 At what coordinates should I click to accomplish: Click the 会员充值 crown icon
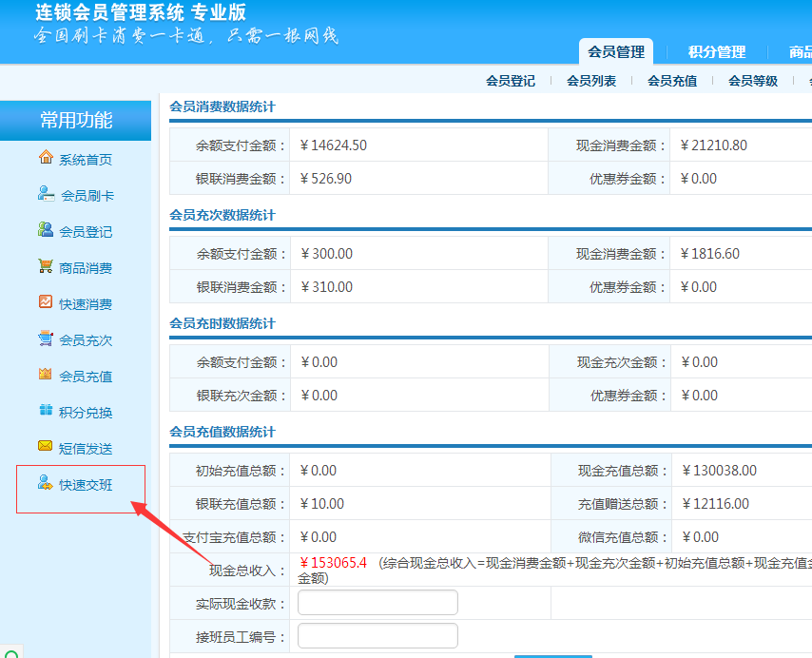point(46,375)
